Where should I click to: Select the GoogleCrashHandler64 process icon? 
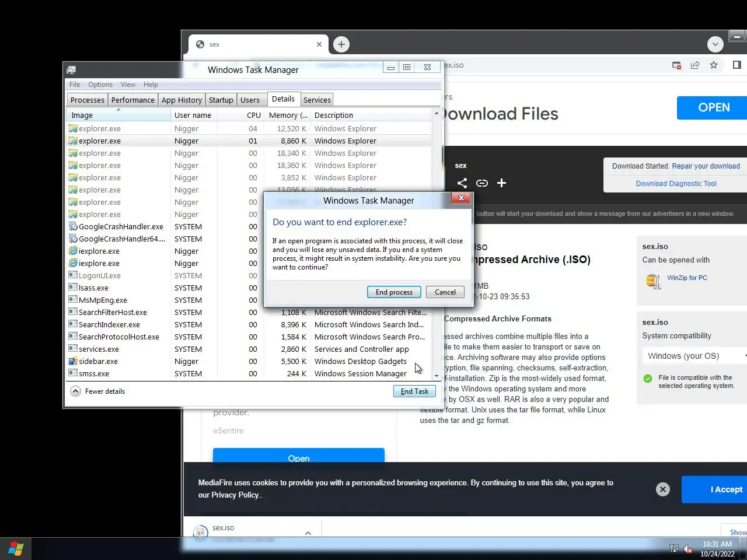(x=73, y=239)
